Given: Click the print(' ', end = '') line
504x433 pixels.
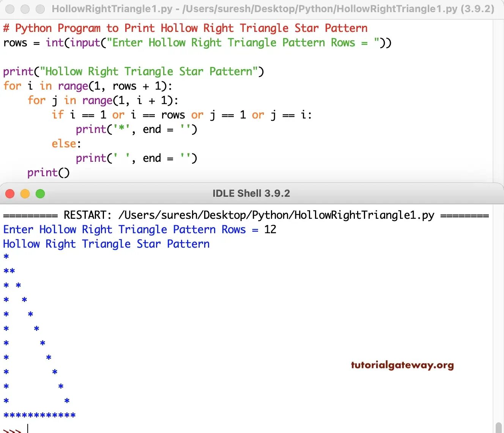Looking at the screenshot, I should tap(137, 158).
